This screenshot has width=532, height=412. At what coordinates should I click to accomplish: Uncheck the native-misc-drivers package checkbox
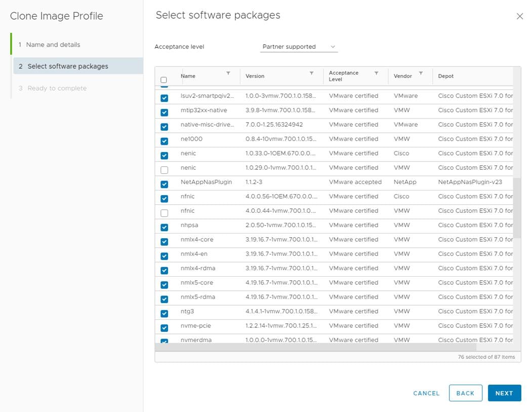[164, 127]
